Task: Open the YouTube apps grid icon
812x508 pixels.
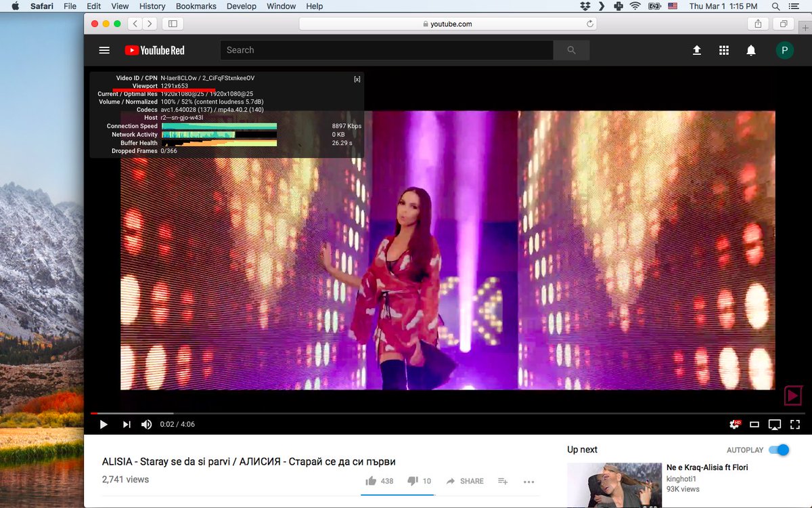Action: pyautogui.click(x=724, y=50)
